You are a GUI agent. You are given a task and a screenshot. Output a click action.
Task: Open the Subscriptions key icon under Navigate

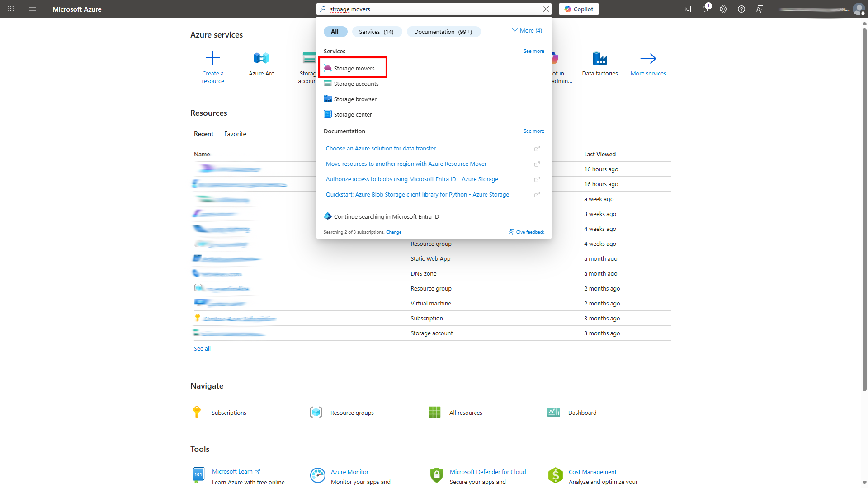click(197, 412)
